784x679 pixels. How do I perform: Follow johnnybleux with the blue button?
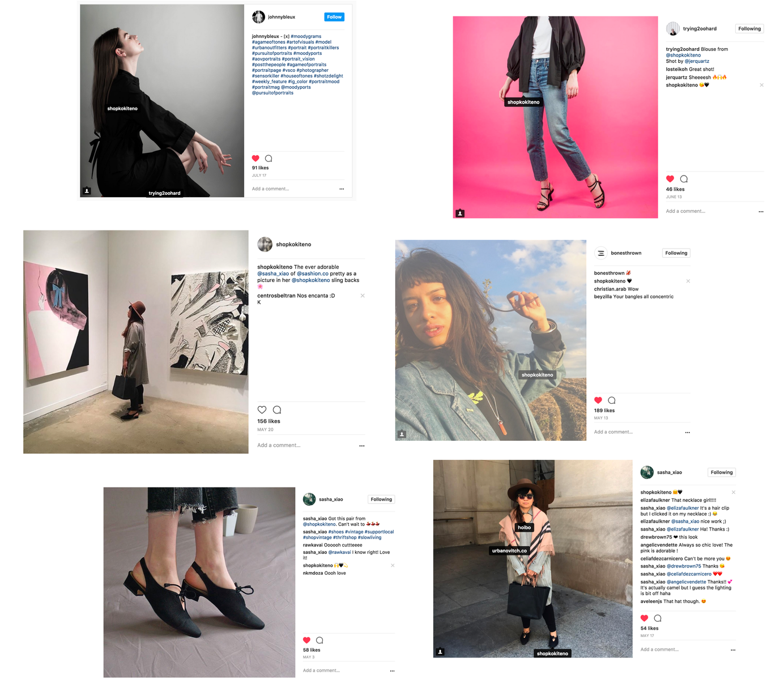[x=334, y=17]
